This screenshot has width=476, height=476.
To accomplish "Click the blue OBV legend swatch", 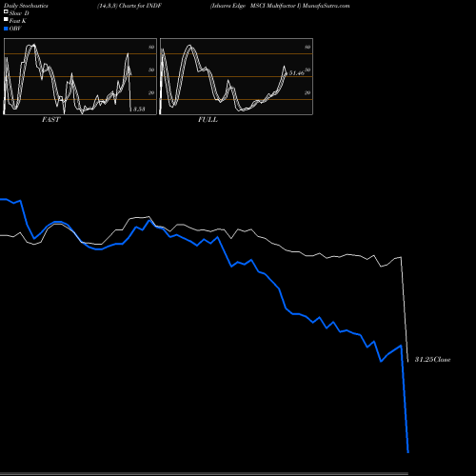I will coord(6,29).
